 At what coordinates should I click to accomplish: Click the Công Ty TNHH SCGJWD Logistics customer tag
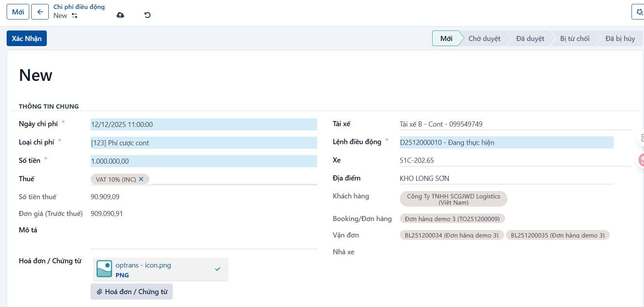[453, 199]
